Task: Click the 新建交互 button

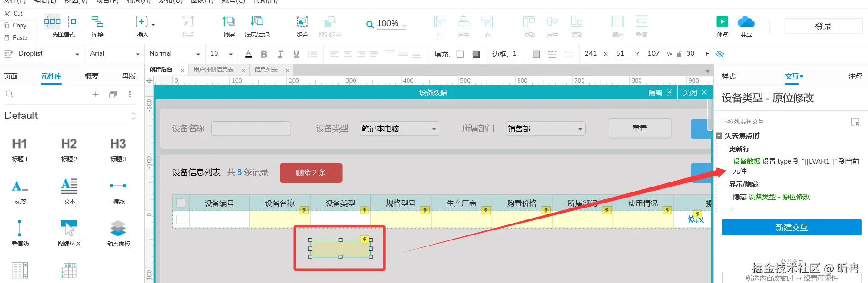Action: (x=792, y=227)
